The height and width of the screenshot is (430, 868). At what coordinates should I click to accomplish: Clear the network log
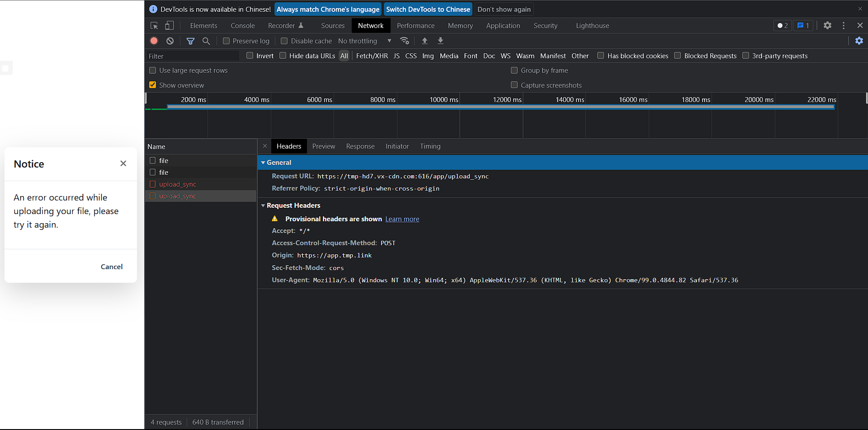(170, 41)
